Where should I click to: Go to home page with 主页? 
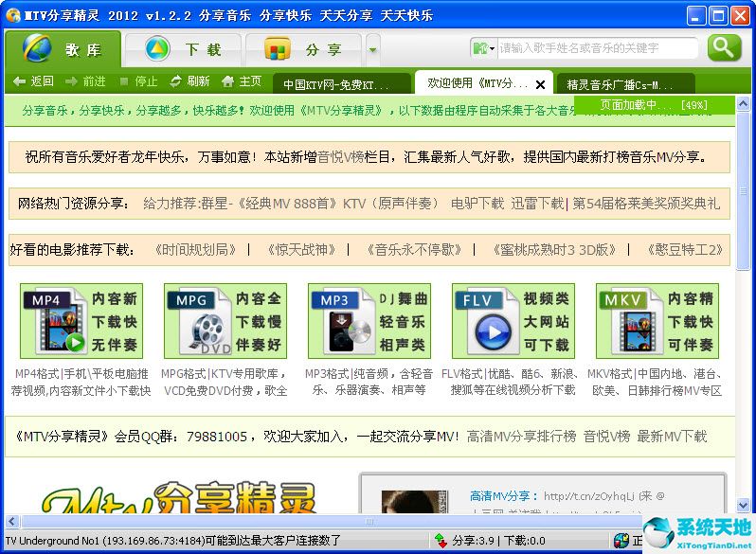(242, 81)
